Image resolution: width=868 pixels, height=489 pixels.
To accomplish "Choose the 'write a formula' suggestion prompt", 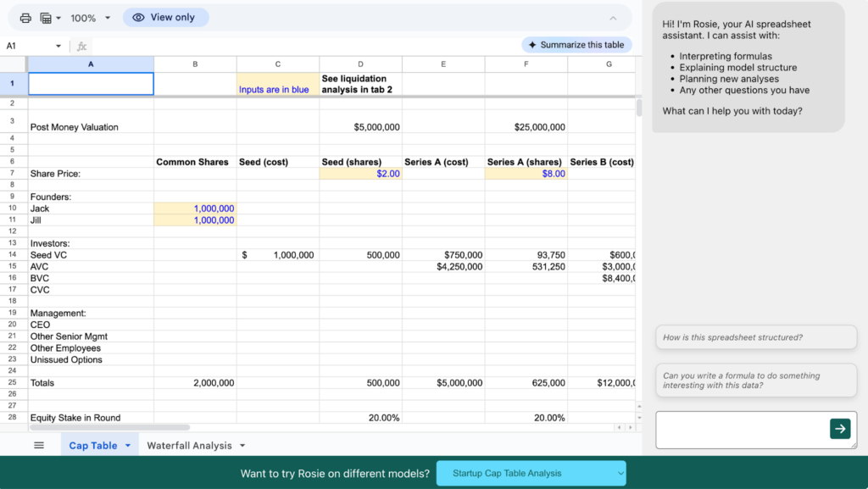I will [x=755, y=381].
